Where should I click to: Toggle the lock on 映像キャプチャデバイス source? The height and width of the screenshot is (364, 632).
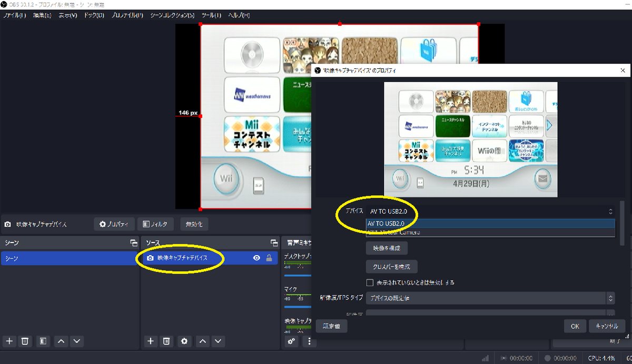pos(269,258)
